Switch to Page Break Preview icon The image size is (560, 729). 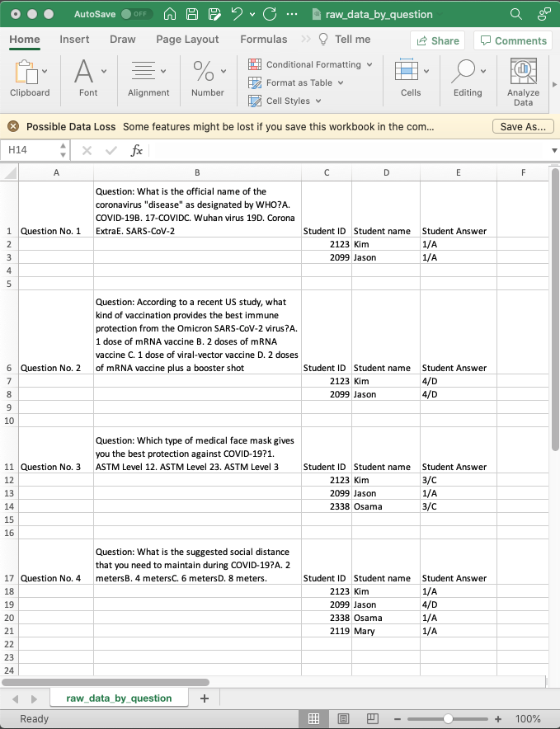point(373,719)
